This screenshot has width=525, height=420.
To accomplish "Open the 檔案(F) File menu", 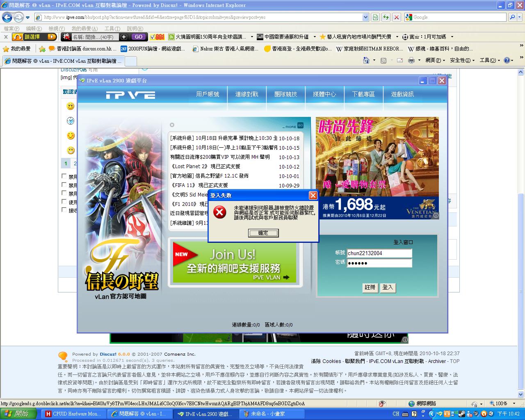I will coord(11,28).
